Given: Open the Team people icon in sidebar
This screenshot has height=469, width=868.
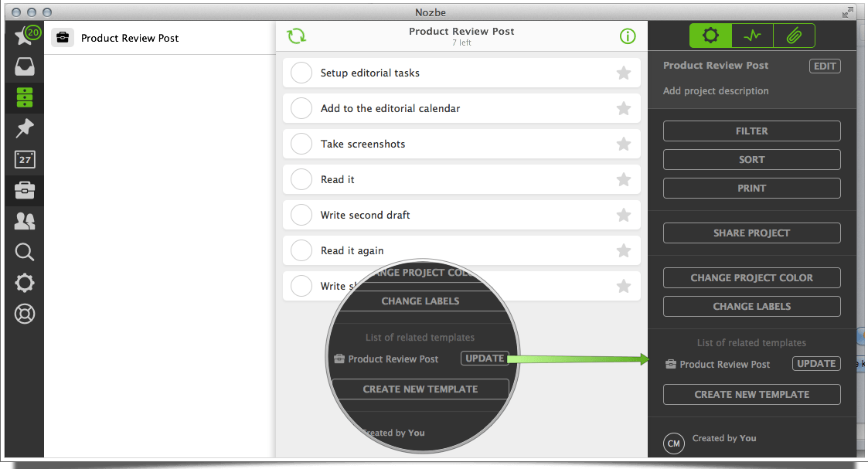Looking at the screenshot, I should click(x=25, y=222).
